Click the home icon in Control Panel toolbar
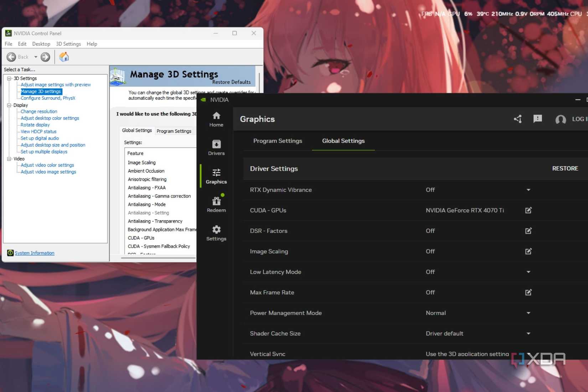This screenshot has width=588, height=392. click(x=64, y=57)
